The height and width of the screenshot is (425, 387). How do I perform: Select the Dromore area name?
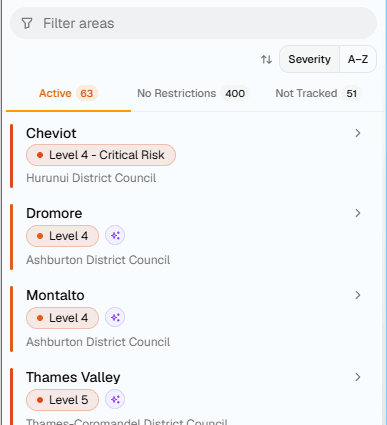54,213
